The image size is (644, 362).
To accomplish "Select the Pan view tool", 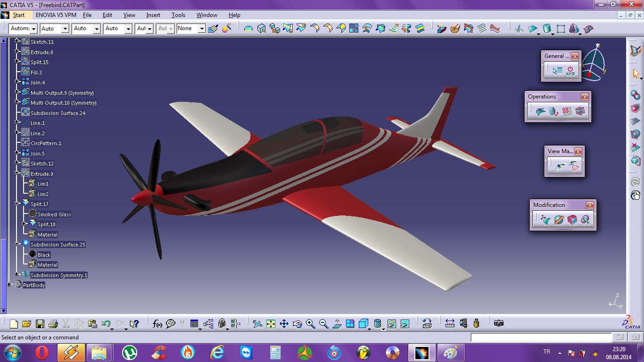I will [284, 324].
